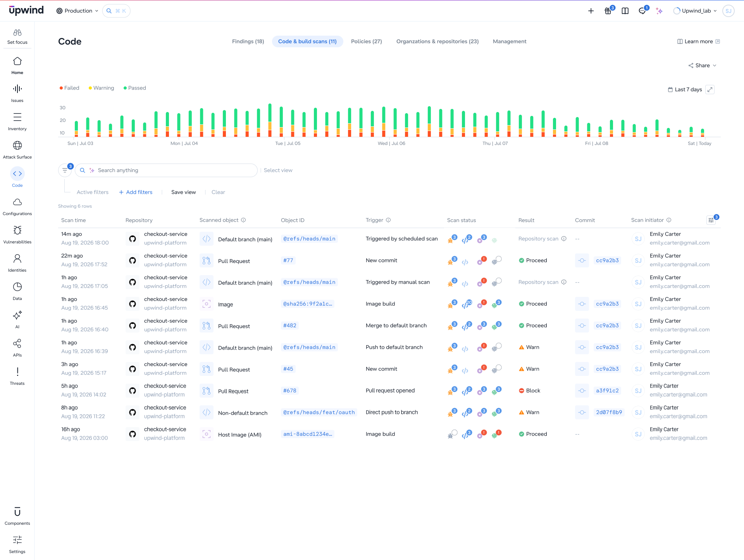Open the Select view dropdown
The image size is (744, 560).
pos(278,170)
